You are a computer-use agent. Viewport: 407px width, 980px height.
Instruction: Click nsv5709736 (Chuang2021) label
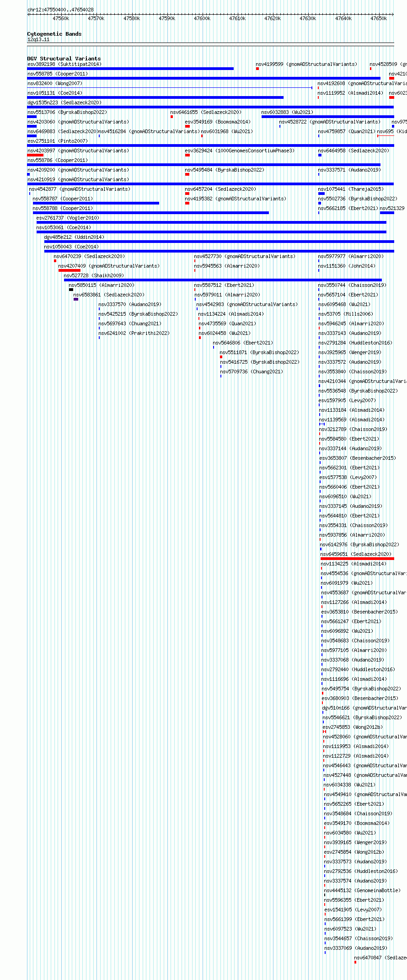pos(252,372)
